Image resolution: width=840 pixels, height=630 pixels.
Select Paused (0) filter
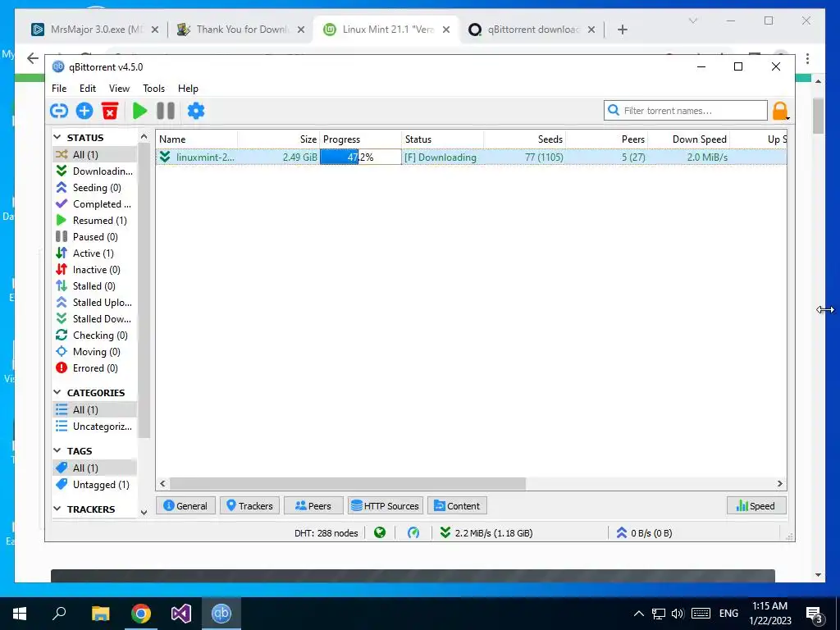[95, 237]
